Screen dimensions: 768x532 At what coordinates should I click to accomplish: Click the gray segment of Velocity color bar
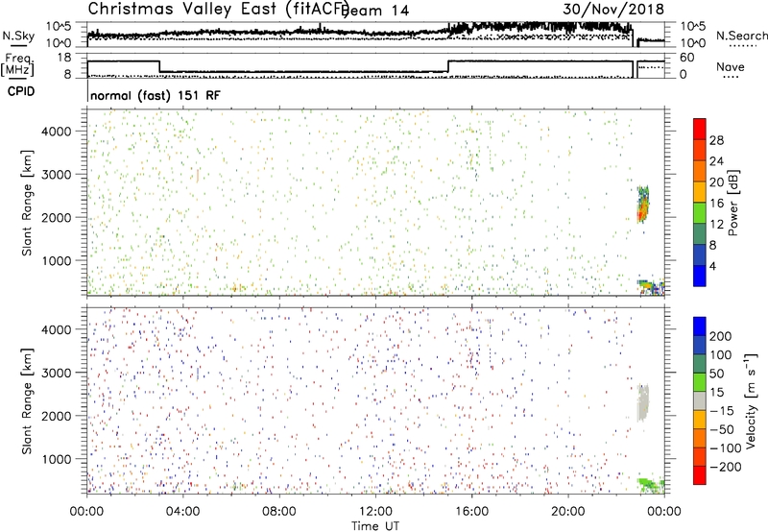[700, 400]
